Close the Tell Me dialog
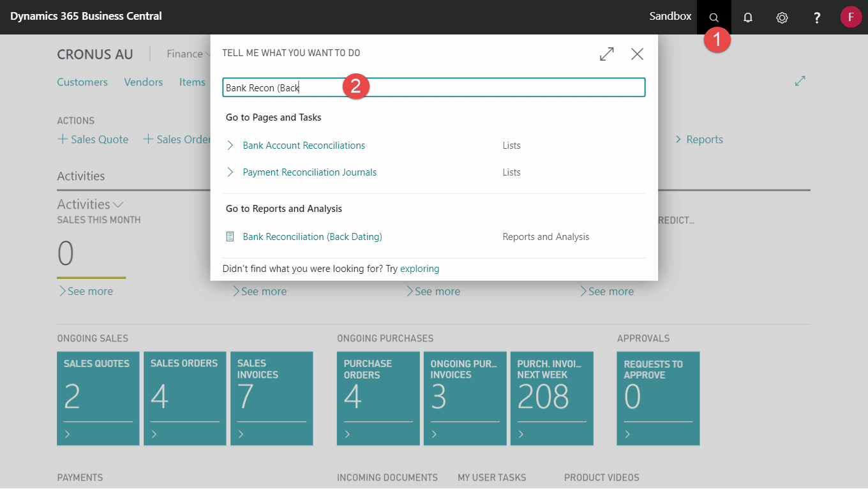 tap(637, 54)
